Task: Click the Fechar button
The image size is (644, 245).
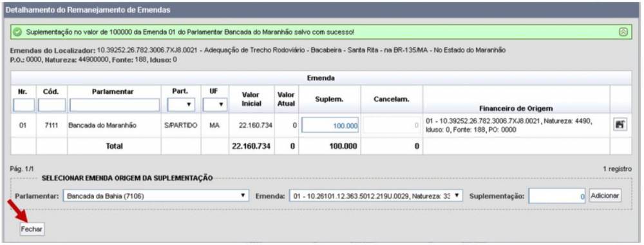Action: [32, 230]
